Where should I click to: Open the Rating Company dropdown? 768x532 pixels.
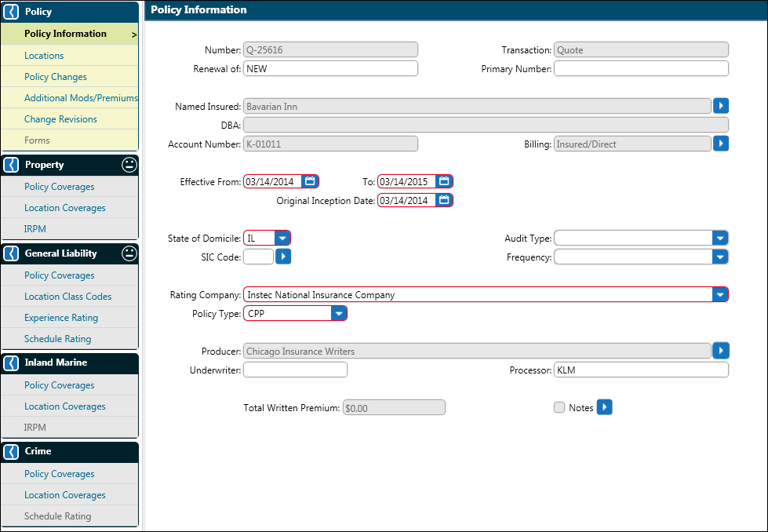tap(719, 294)
